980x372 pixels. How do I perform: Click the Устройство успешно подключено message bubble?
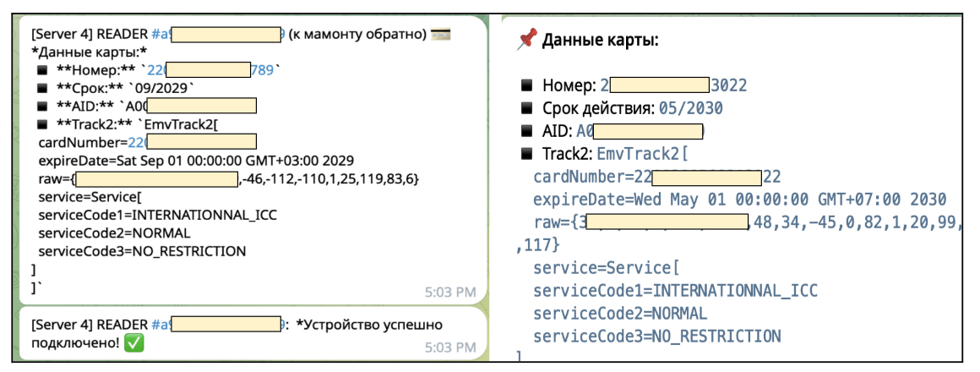tap(245, 335)
